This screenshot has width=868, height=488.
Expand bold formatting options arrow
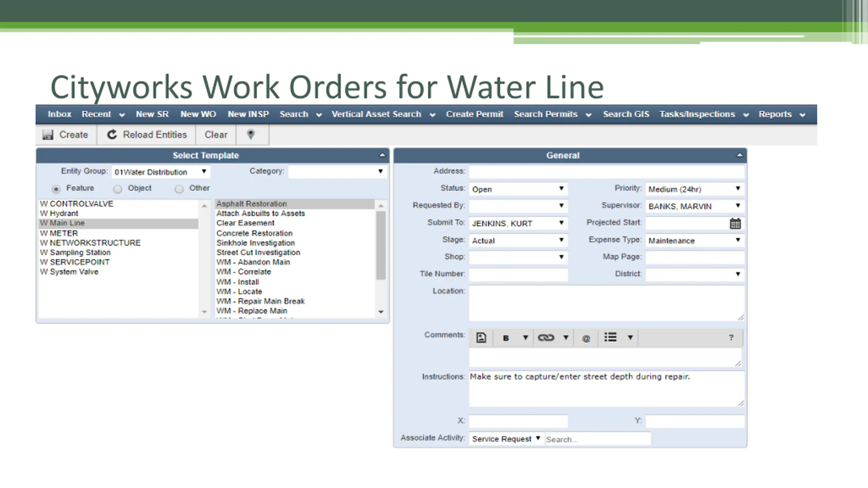click(x=526, y=338)
